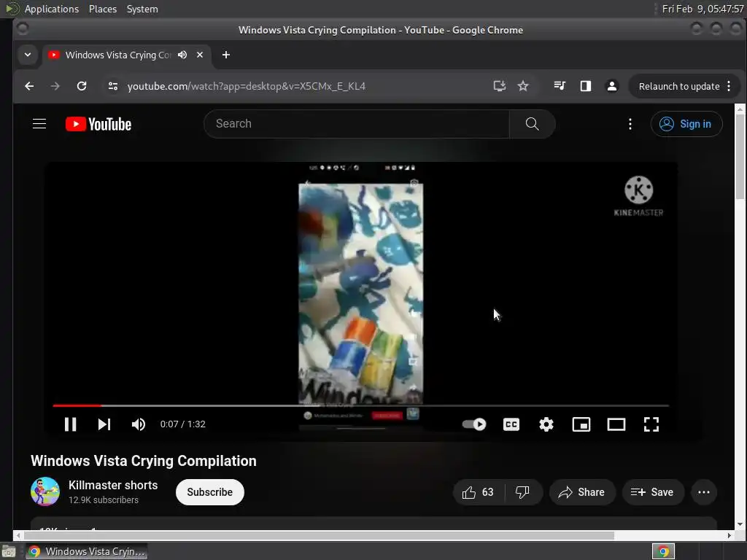Select the Windows Vista Crying tab
The width and height of the screenshot is (747, 560).
pos(117,55)
